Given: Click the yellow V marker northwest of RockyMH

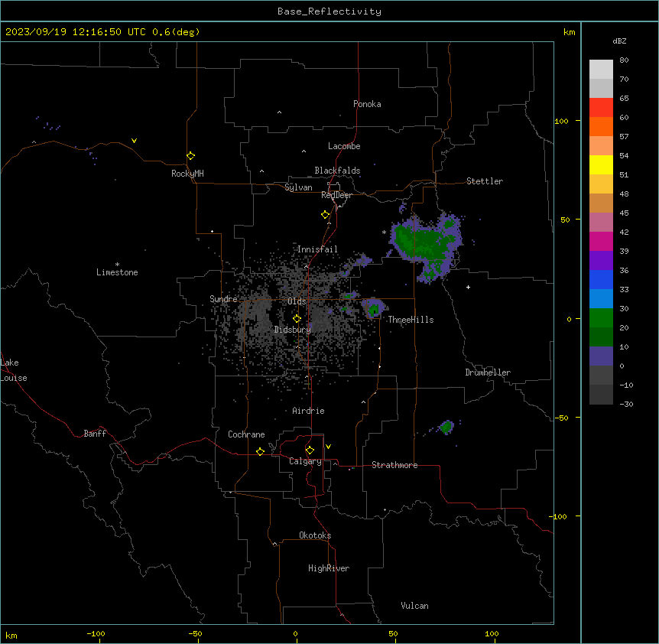Looking at the screenshot, I should pos(134,141).
